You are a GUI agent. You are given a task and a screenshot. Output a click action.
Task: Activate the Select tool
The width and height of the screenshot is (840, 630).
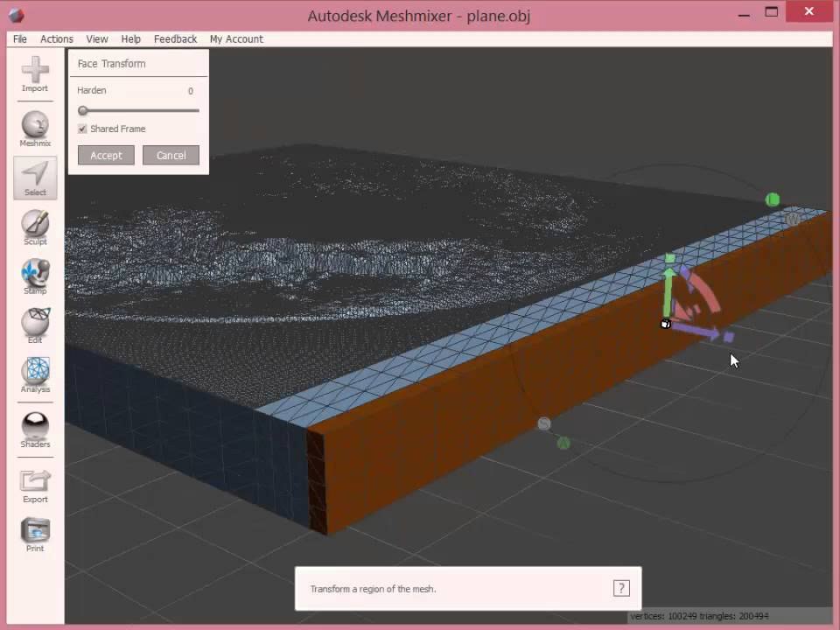(35, 178)
